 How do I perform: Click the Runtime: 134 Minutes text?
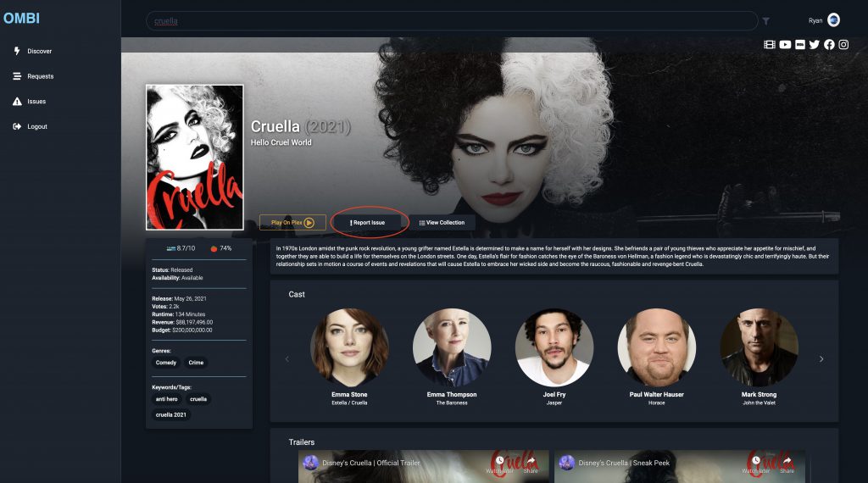click(x=178, y=314)
